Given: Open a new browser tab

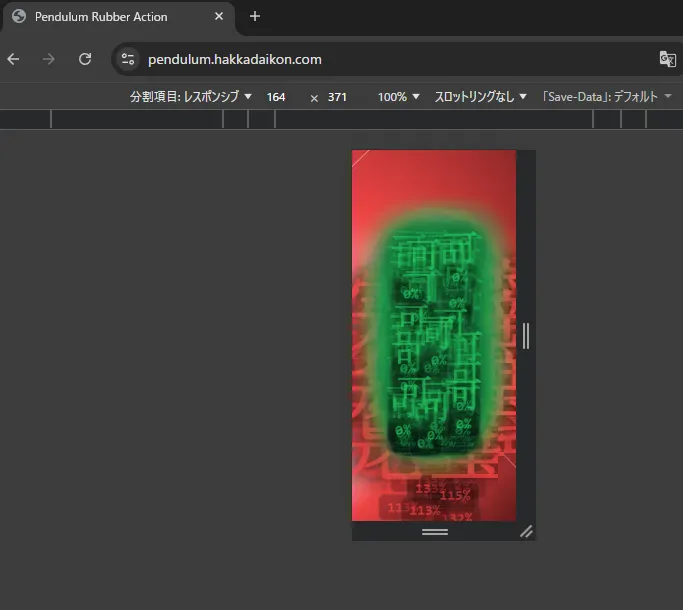Looking at the screenshot, I should click(255, 17).
